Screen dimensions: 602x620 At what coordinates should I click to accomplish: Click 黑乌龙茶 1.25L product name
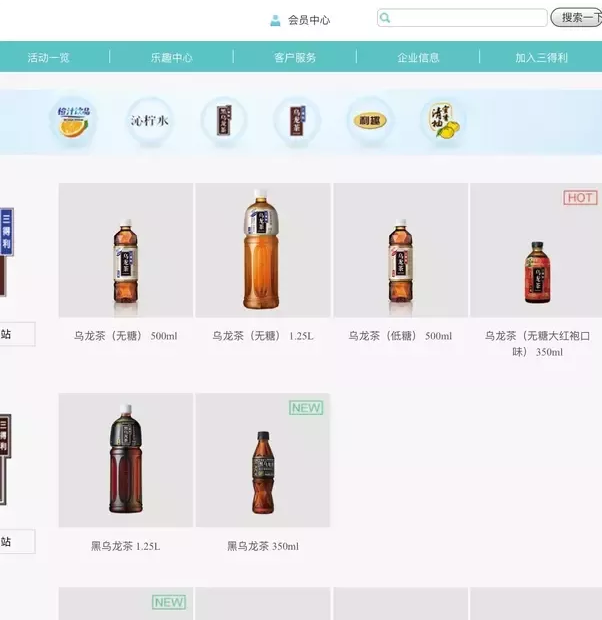[x=126, y=546]
